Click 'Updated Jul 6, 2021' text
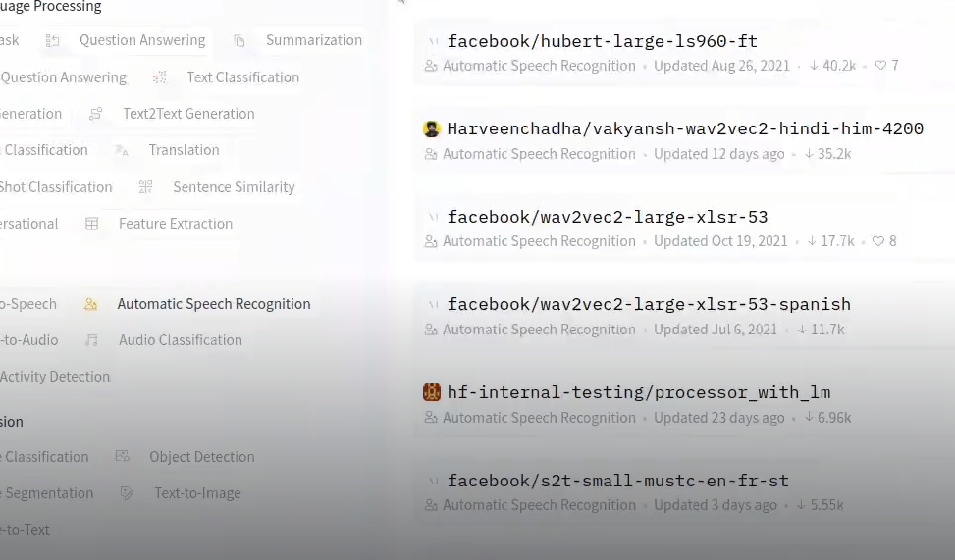The image size is (955, 560). 716,330
